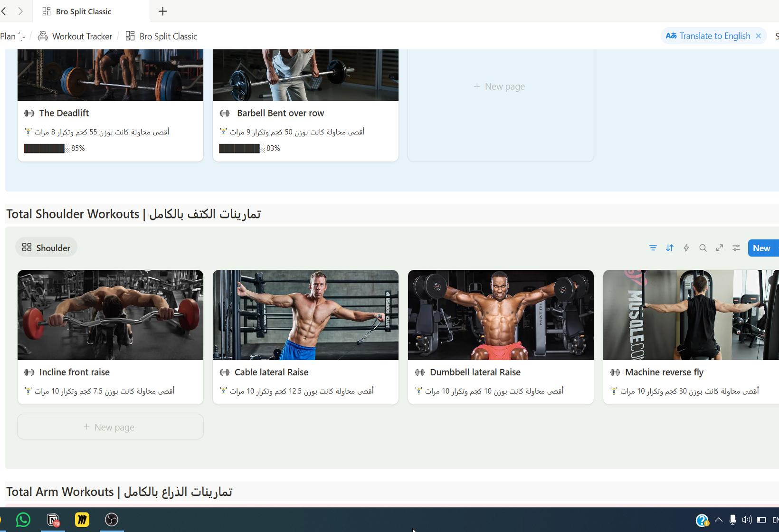Search within the Shoulder database
Viewport: 779px width, 532px height.
pyautogui.click(x=703, y=247)
